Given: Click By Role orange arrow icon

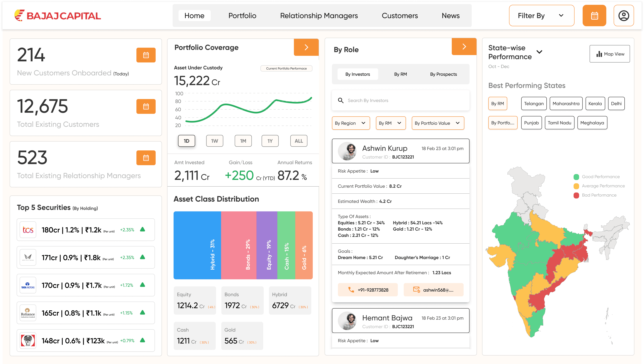Looking at the screenshot, I should coord(464,47).
